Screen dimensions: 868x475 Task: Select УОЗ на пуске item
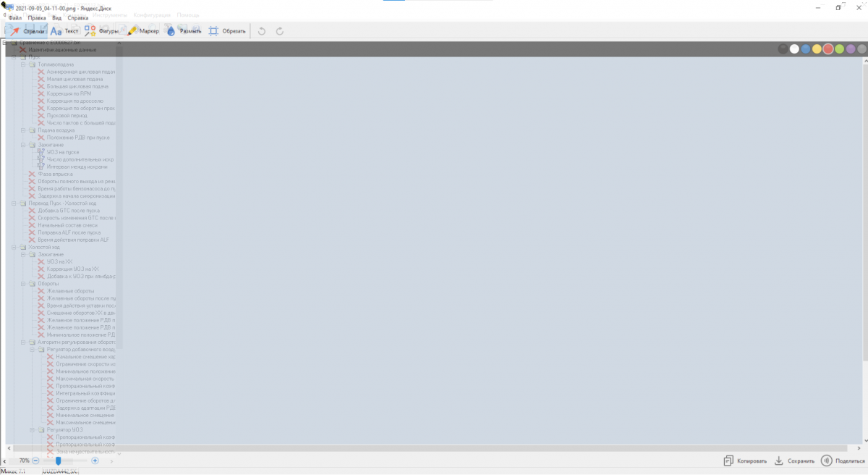[x=63, y=152]
